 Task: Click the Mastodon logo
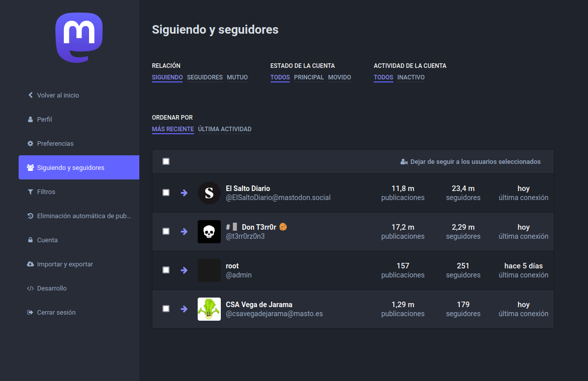[x=79, y=38]
